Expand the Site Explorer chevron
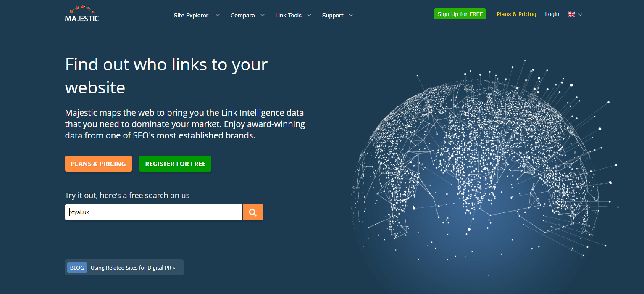Image resolution: width=644 pixels, height=294 pixels. 218,15
